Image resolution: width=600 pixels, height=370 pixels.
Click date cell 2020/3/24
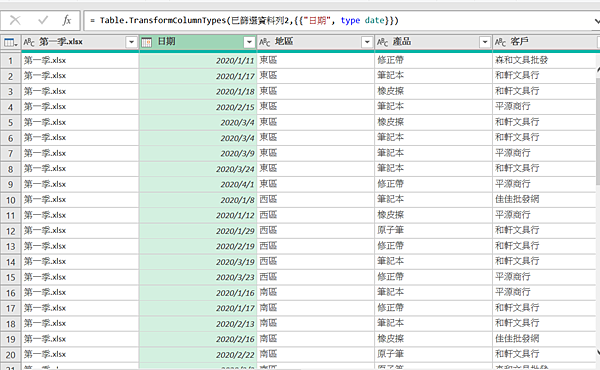[x=198, y=169]
